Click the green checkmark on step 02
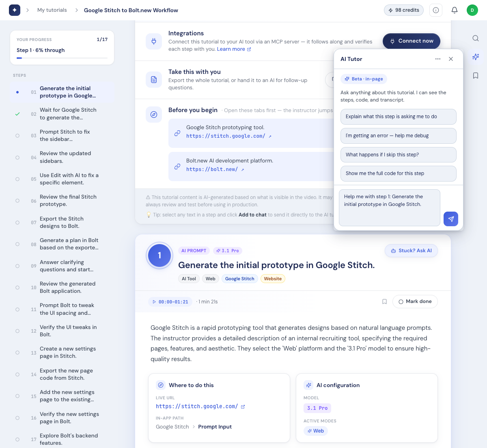Screen dimensions: 487x448 point(17,114)
